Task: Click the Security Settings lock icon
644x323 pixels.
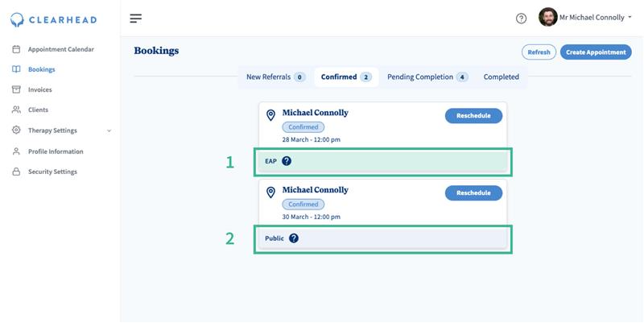Action: [16, 172]
